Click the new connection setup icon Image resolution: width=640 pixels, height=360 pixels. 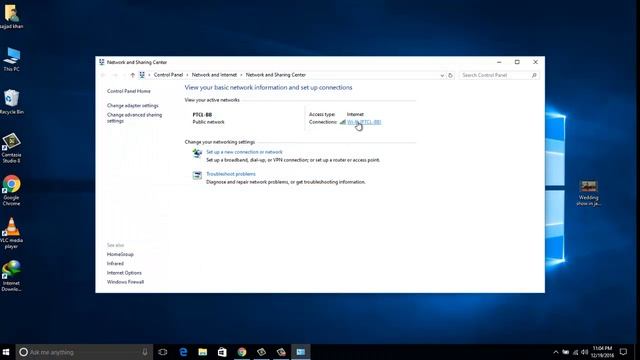point(197,153)
